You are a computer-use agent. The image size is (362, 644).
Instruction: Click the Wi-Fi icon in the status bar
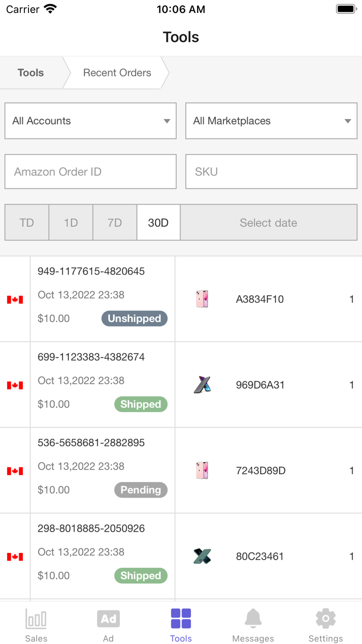coord(50,8)
